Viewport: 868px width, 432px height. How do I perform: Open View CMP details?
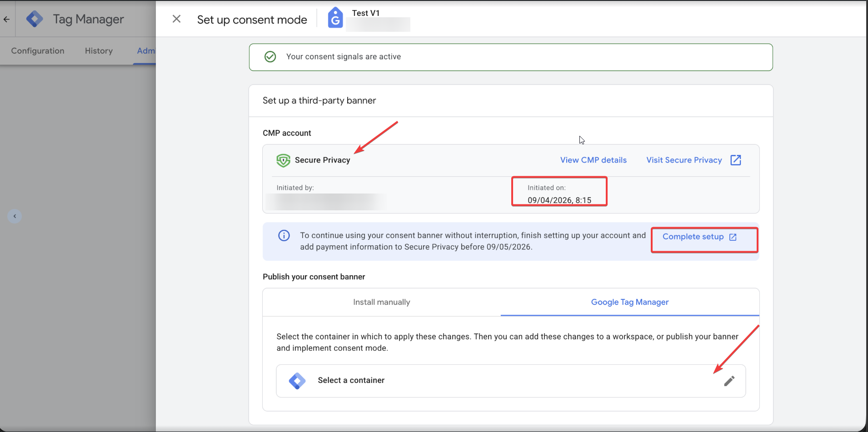point(593,160)
